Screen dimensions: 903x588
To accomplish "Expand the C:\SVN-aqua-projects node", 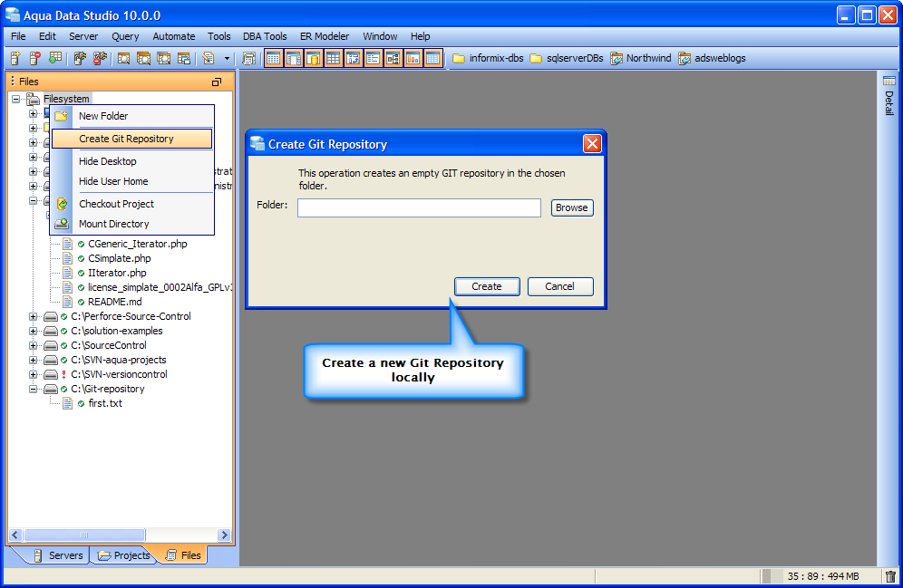I will (x=34, y=361).
